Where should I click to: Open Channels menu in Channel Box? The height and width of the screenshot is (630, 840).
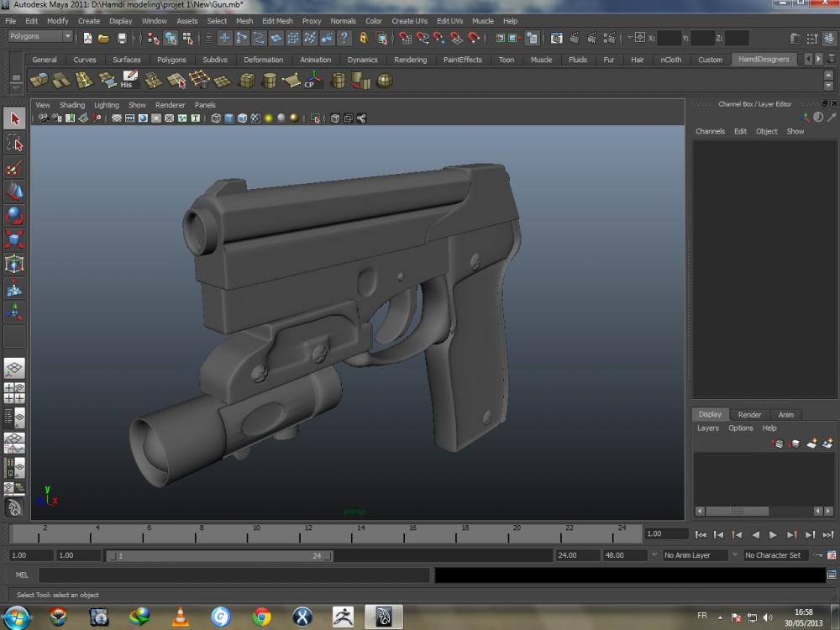[x=710, y=131]
